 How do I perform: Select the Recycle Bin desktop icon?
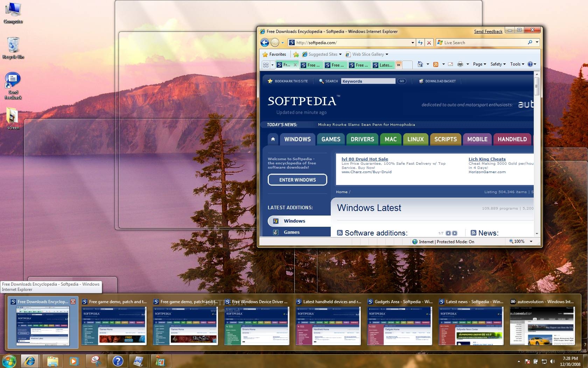click(13, 48)
